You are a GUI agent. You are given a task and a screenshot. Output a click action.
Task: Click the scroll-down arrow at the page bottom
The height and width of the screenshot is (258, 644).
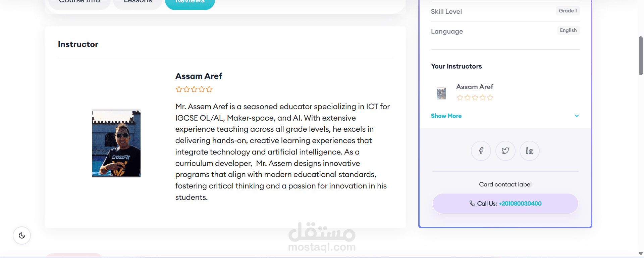[641, 254]
